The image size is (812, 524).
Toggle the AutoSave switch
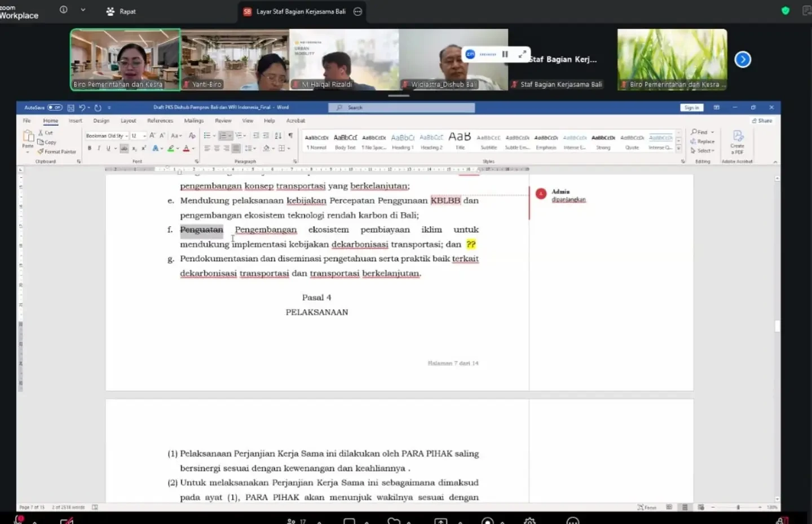click(55, 108)
